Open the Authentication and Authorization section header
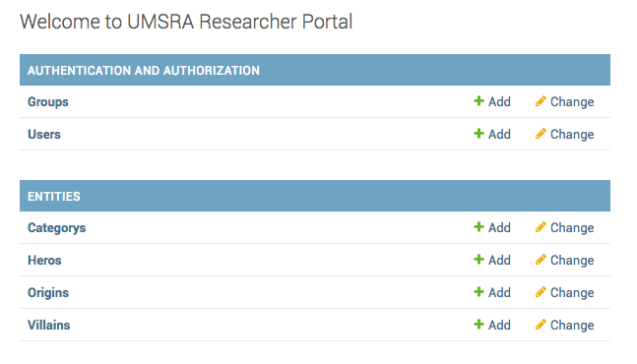 144,71
